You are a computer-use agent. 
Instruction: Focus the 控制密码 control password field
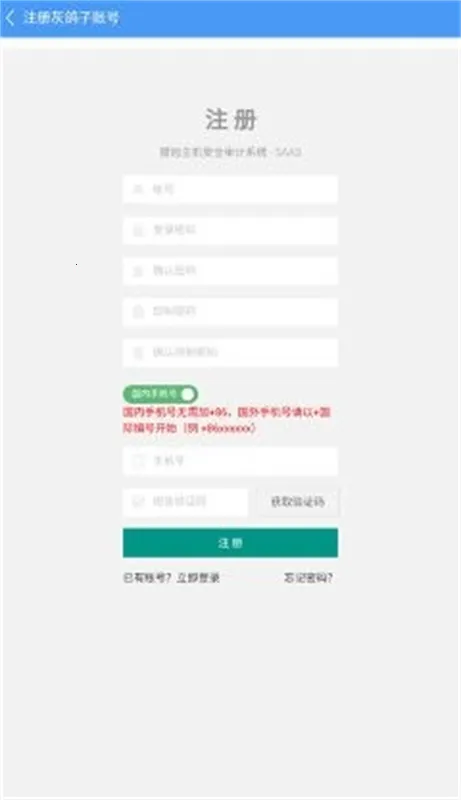[230, 311]
